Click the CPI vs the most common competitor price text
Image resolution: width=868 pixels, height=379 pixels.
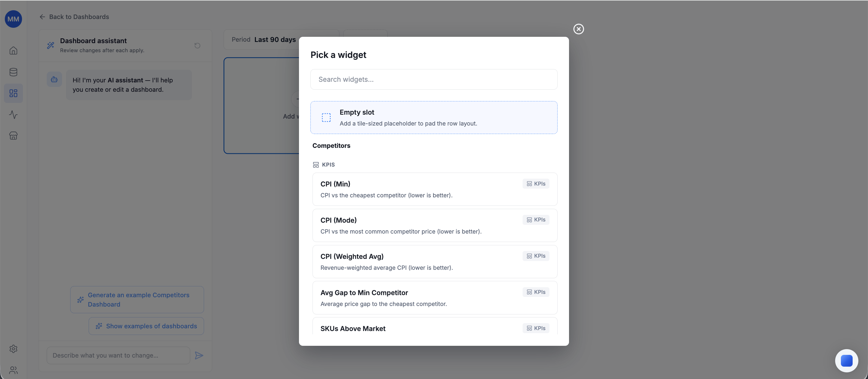pos(401,231)
